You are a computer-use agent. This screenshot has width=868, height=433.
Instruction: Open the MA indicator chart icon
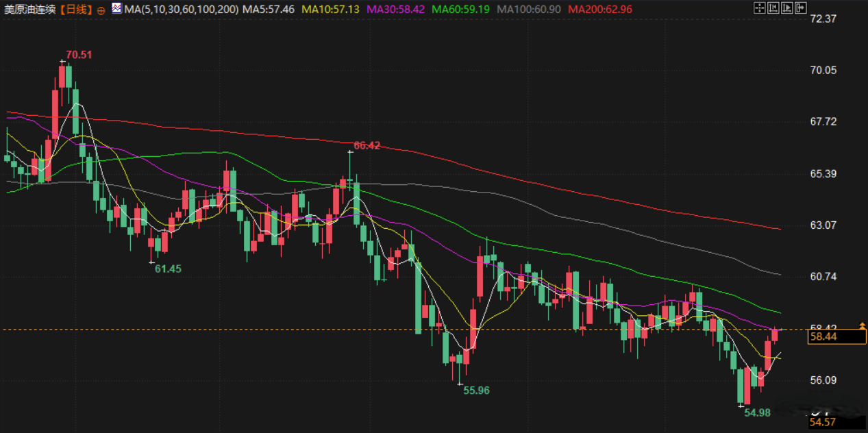click(117, 9)
